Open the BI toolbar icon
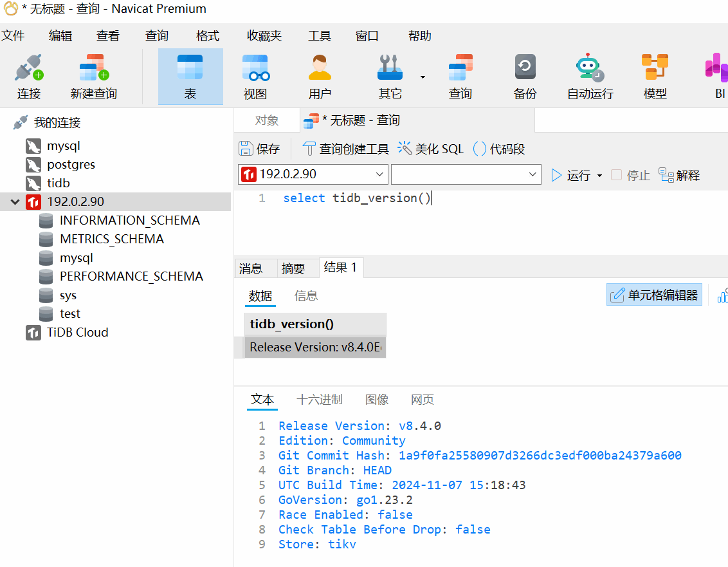This screenshot has height=567, width=728. tap(717, 77)
